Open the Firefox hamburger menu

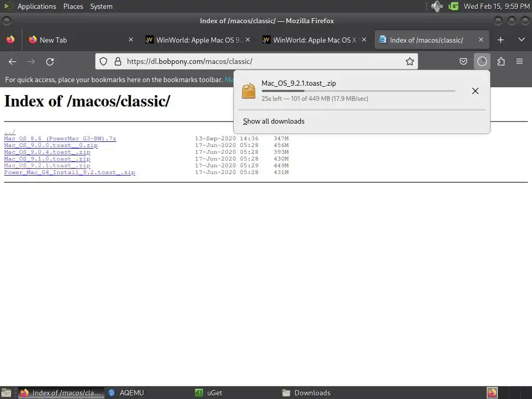click(520, 61)
